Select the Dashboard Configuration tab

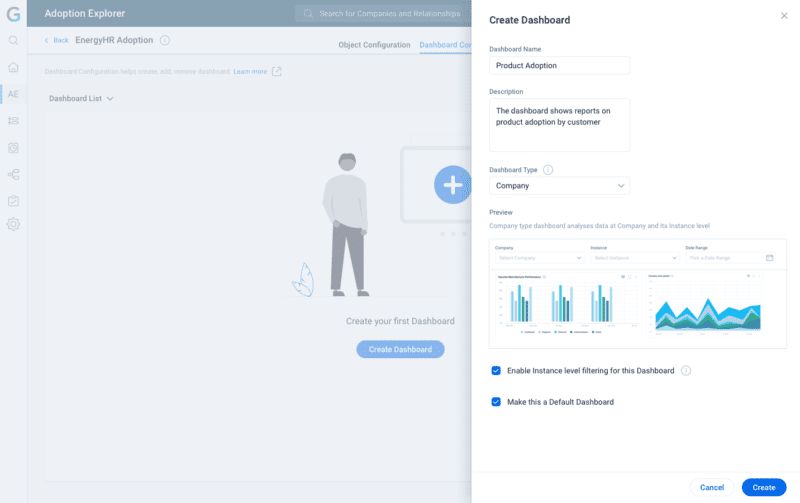click(445, 45)
